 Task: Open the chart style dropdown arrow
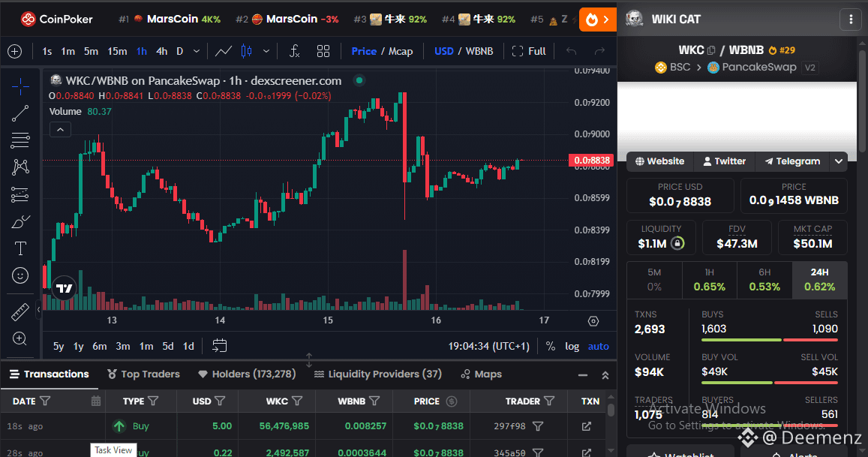point(266,52)
